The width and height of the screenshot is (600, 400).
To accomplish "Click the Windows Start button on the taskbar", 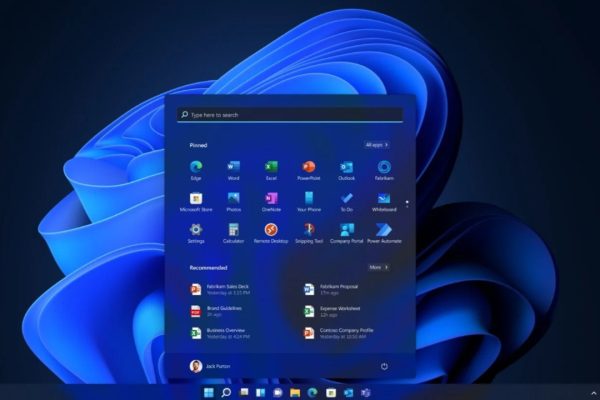I will 209,392.
